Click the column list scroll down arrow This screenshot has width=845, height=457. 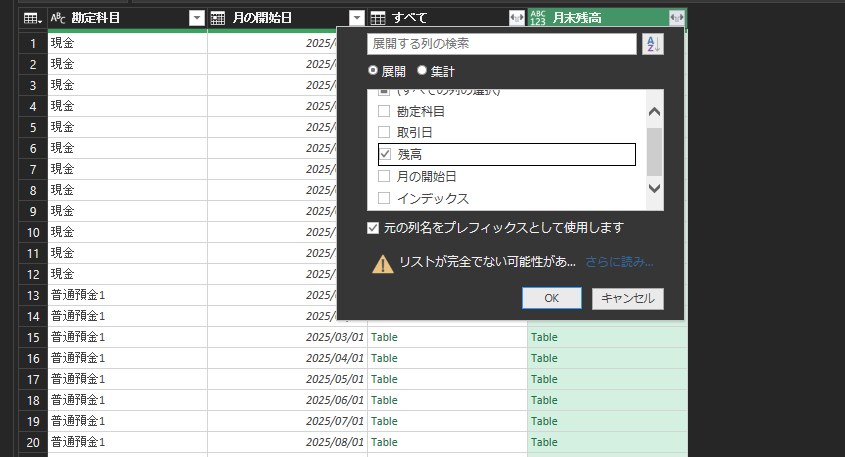[x=655, y=188]
